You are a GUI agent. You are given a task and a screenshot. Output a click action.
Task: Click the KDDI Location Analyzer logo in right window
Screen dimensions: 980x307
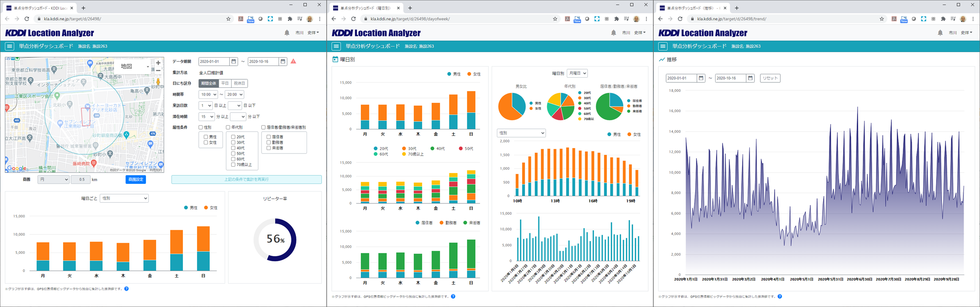click(703, 33)
